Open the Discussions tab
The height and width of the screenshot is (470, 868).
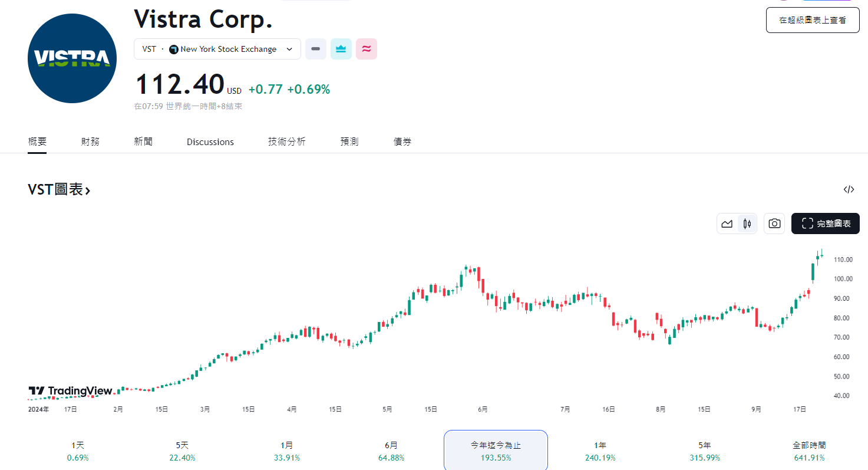coord(210,142)
